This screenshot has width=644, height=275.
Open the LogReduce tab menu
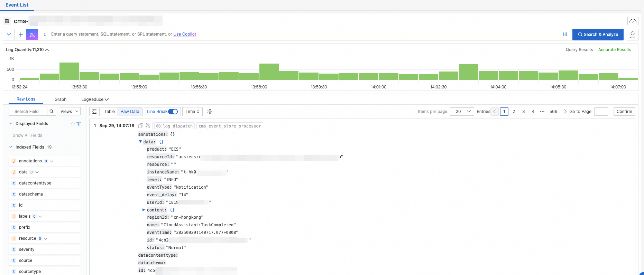click(95, 99)
